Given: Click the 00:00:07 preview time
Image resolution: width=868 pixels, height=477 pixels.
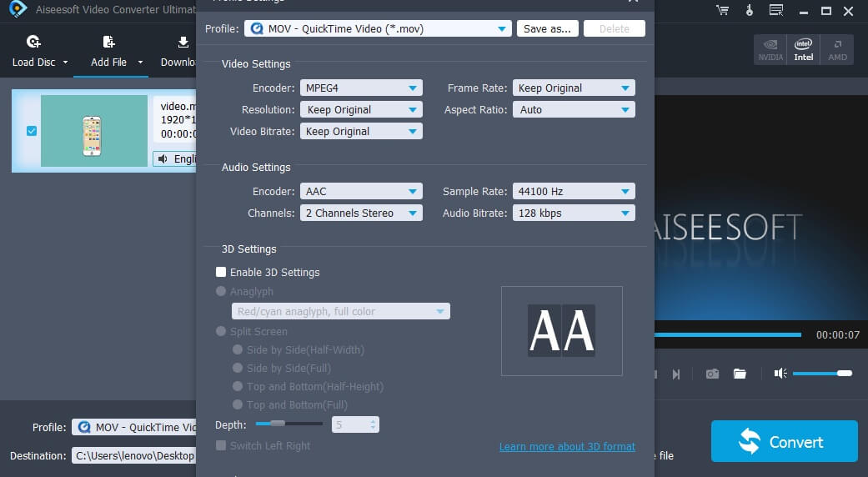Looking at the screenshot, I should click(837, 334).
